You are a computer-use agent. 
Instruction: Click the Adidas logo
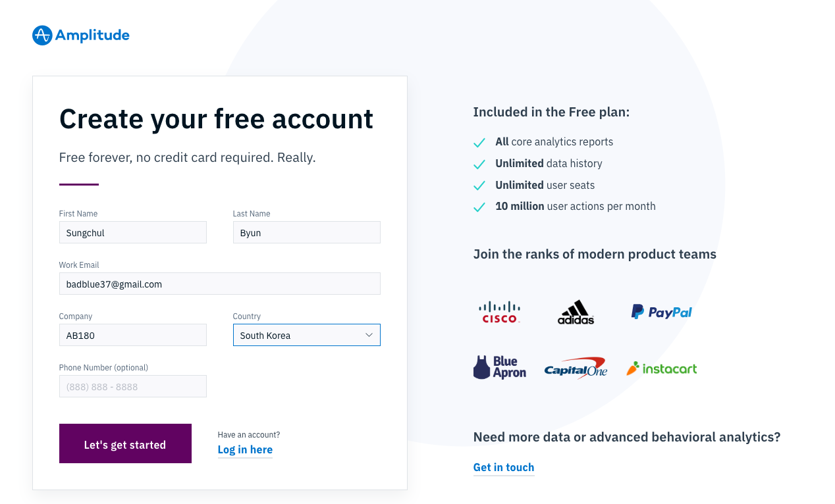(x=576, y=312)
